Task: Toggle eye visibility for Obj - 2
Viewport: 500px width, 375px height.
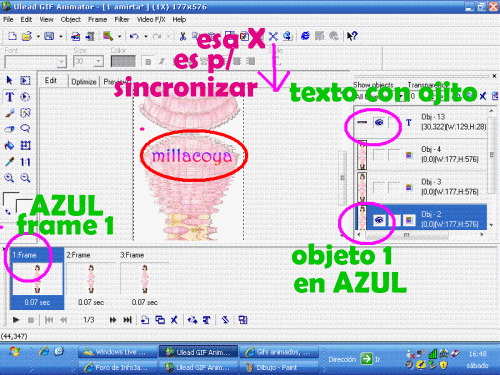Action: (x=379, y=220)
